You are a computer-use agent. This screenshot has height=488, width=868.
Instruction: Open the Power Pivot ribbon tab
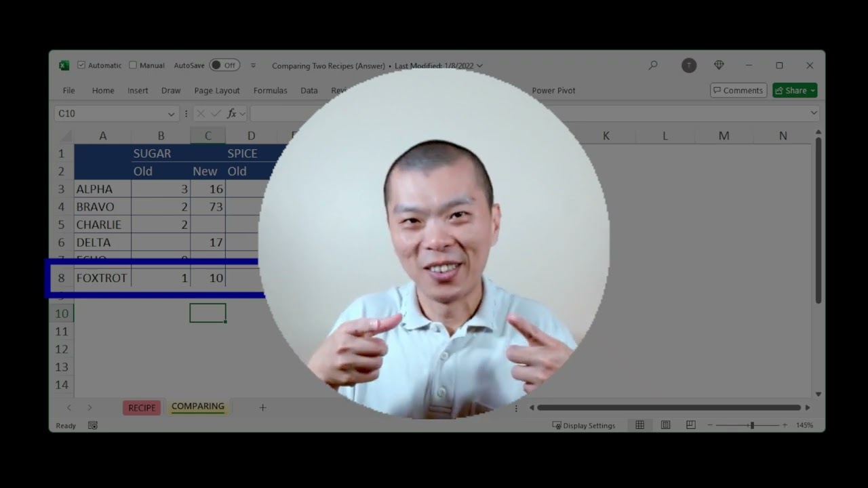[553, 90]
